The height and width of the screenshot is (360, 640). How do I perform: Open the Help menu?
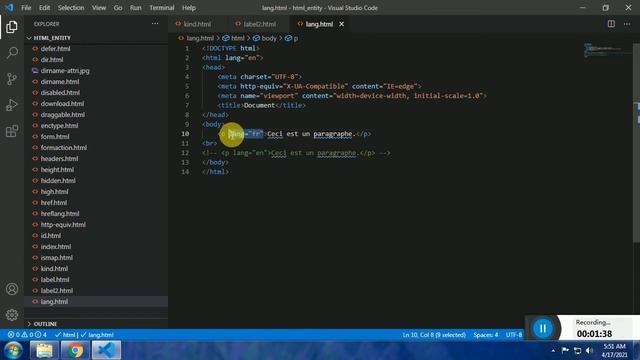click(x=189, y=8)
